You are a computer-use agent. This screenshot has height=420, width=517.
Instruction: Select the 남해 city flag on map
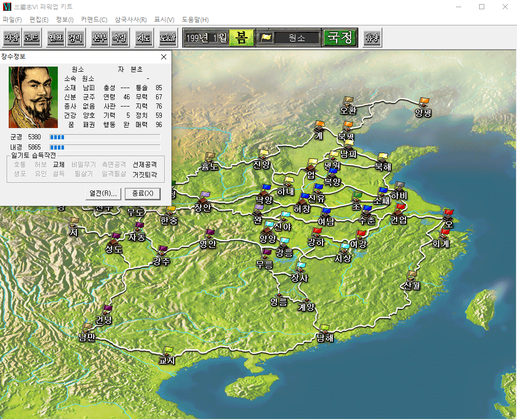coord(324,329)
